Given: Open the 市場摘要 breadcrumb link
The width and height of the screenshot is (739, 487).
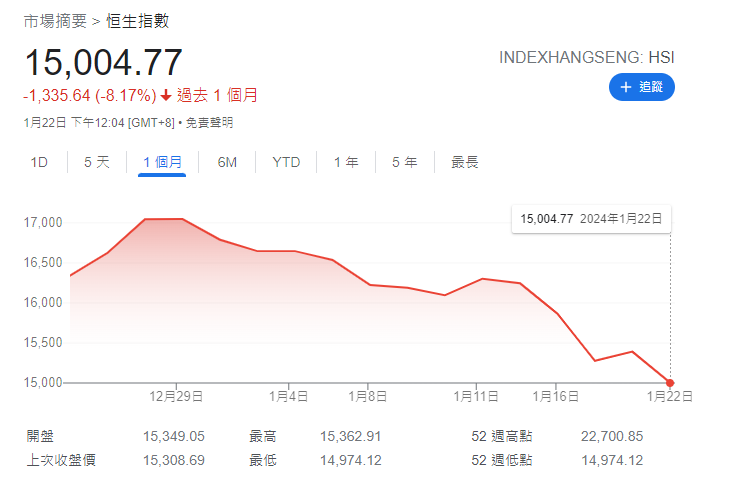Looking at the screenshot, I should (55, 21).
